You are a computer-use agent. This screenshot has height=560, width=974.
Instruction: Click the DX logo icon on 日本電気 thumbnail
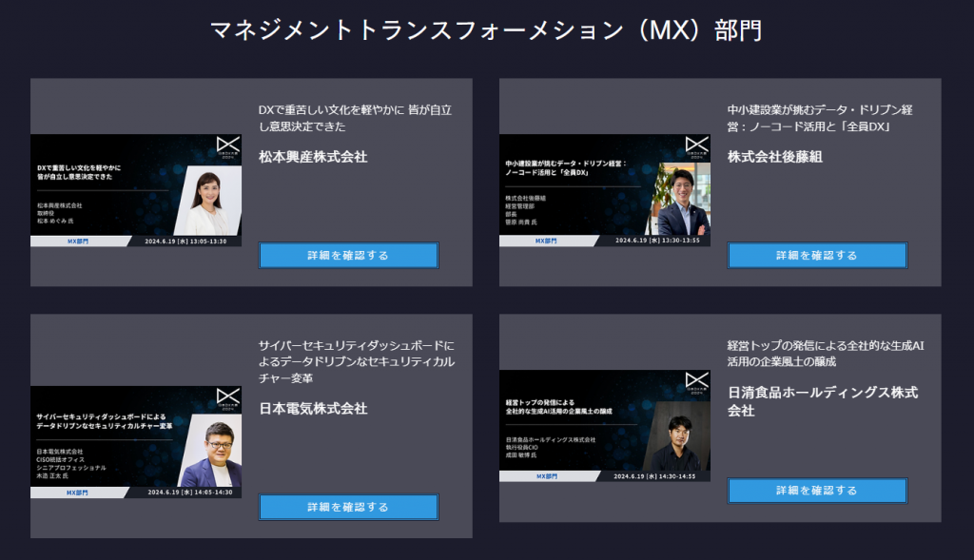pos(228,399)
